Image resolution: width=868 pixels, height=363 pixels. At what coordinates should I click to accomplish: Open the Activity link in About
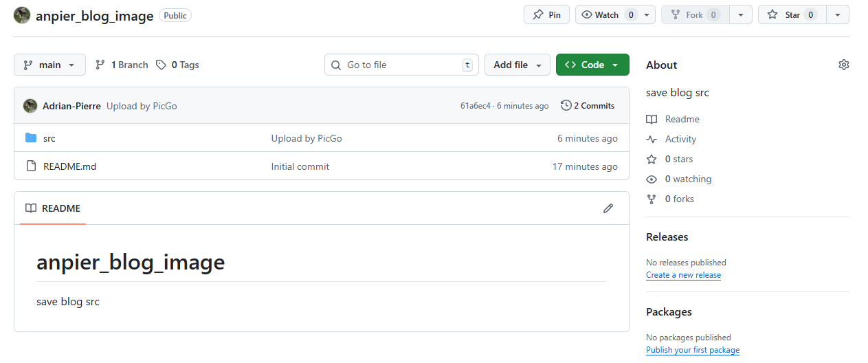click(671, 139)
